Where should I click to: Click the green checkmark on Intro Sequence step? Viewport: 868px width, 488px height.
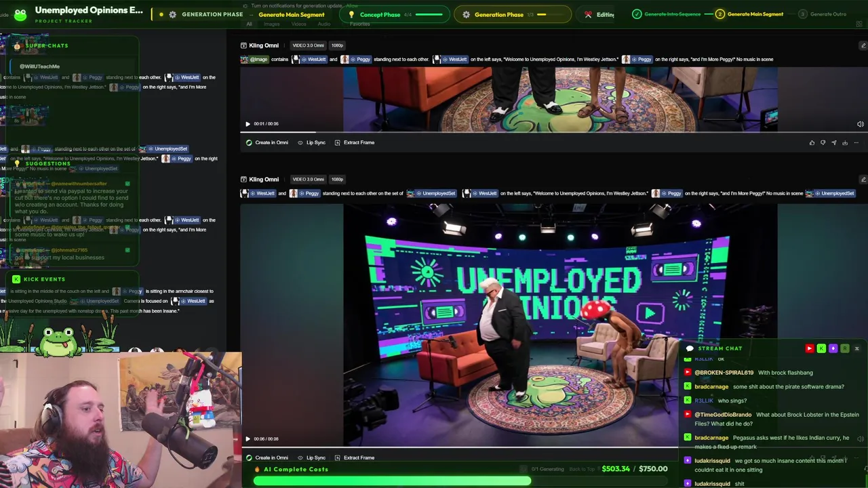tap(636, 14)
